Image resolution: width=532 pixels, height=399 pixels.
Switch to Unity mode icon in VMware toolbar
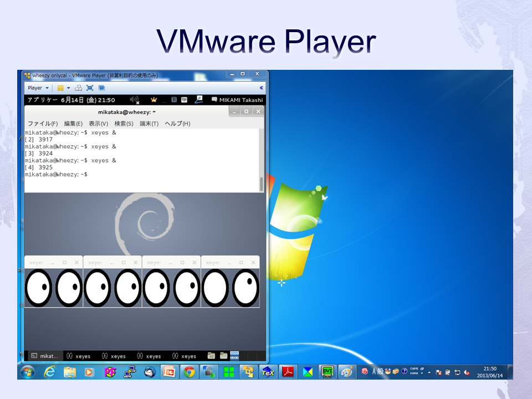(101, 88)
